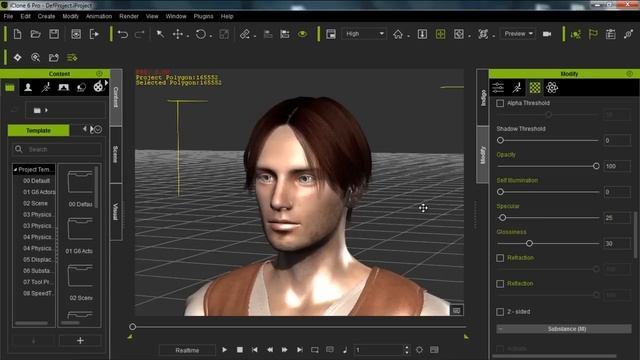Click the Realtime button
This screenshot has width=640, height=360.
pos(187,350)
